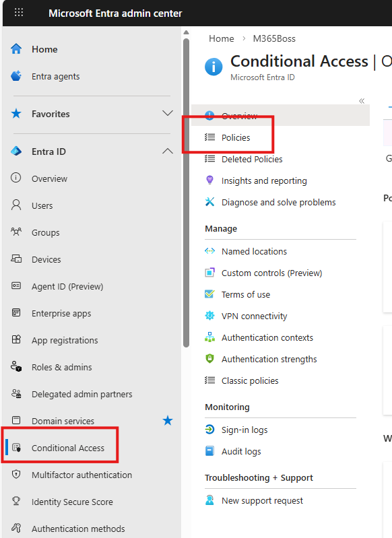
Task: Click the Audit logs book icon
Action: click(x=209, y=451)
